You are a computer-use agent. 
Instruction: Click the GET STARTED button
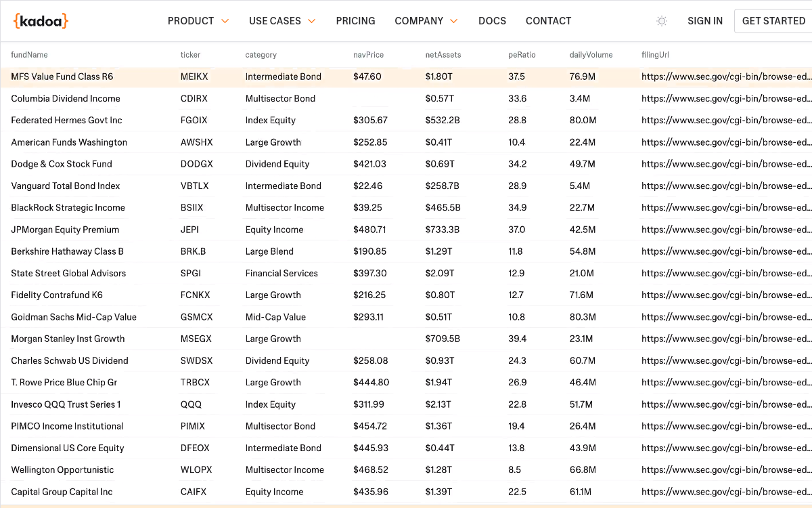coord(773,21)
